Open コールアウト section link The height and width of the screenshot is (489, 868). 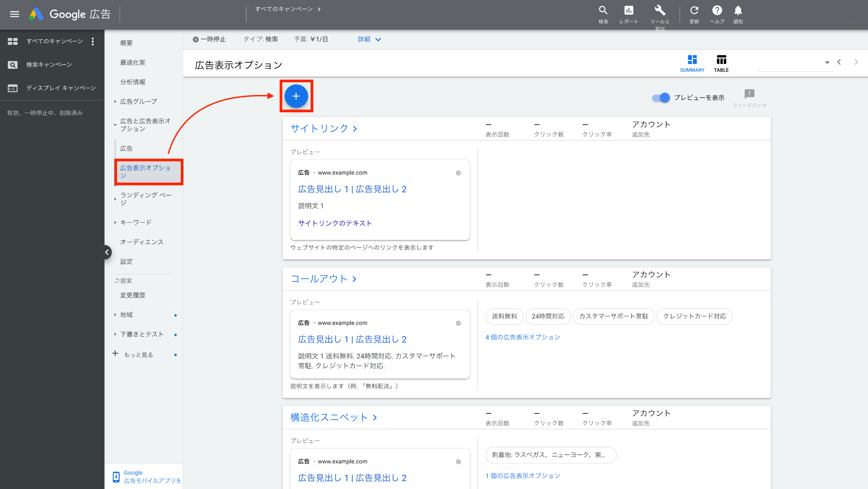(x=323, y=279)
